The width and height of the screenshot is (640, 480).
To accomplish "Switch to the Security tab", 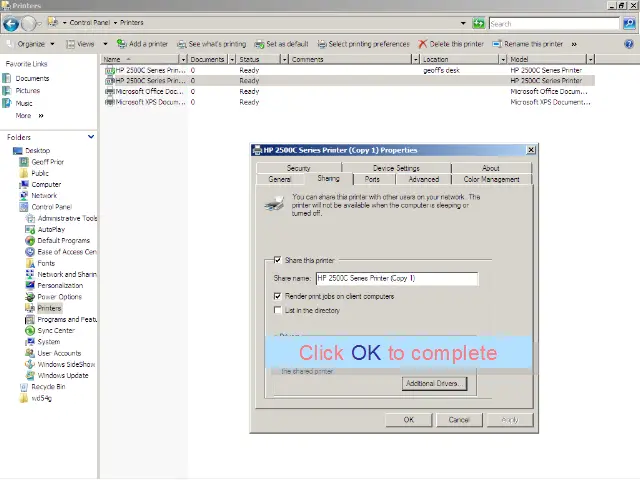I will coord(298,168).
